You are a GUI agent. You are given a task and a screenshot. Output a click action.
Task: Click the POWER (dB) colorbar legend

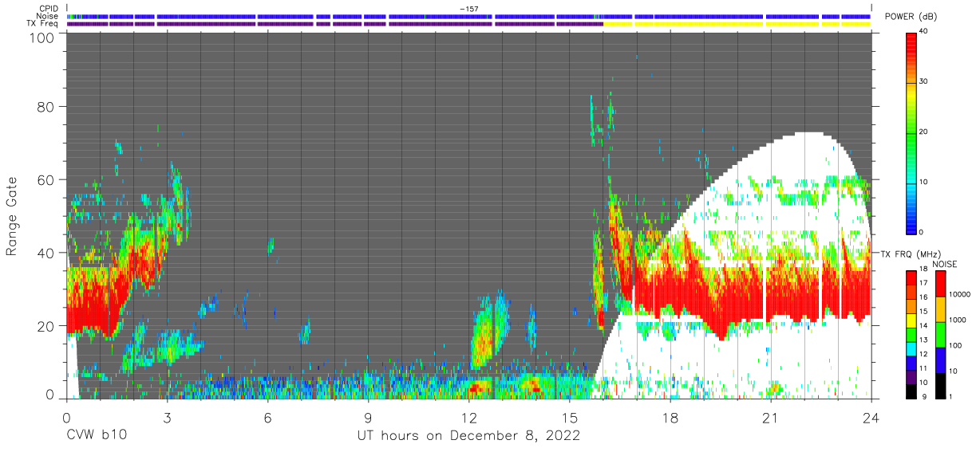(x=912, y=132)
